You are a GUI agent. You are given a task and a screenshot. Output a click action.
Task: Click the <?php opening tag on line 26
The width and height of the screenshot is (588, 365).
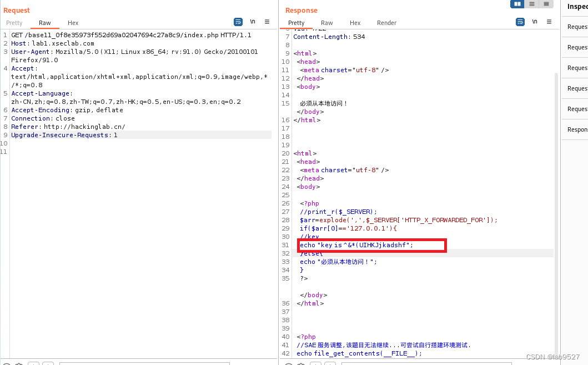pyautogui.click(x=309, y=203)
